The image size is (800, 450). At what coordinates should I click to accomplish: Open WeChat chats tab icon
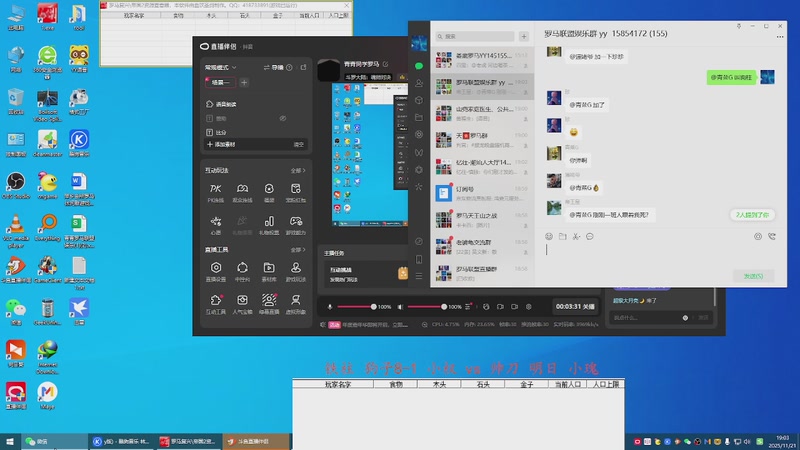[x=419, y=66]
